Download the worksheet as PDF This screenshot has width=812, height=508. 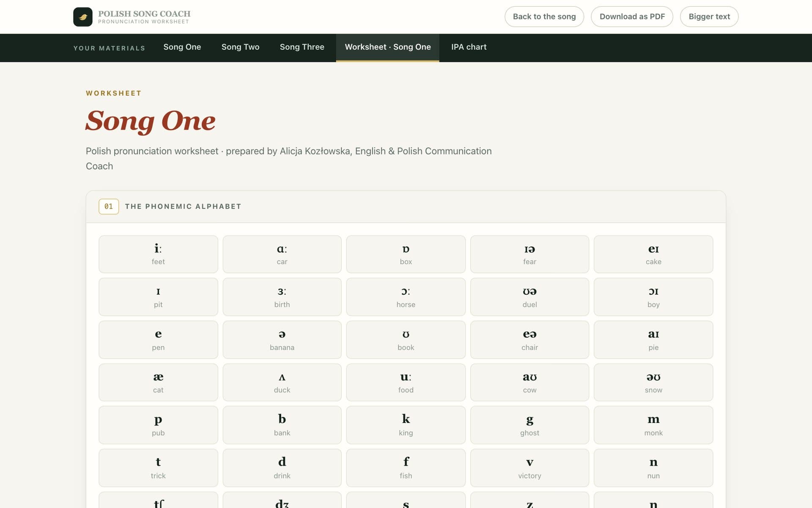[x=632, y=17]
